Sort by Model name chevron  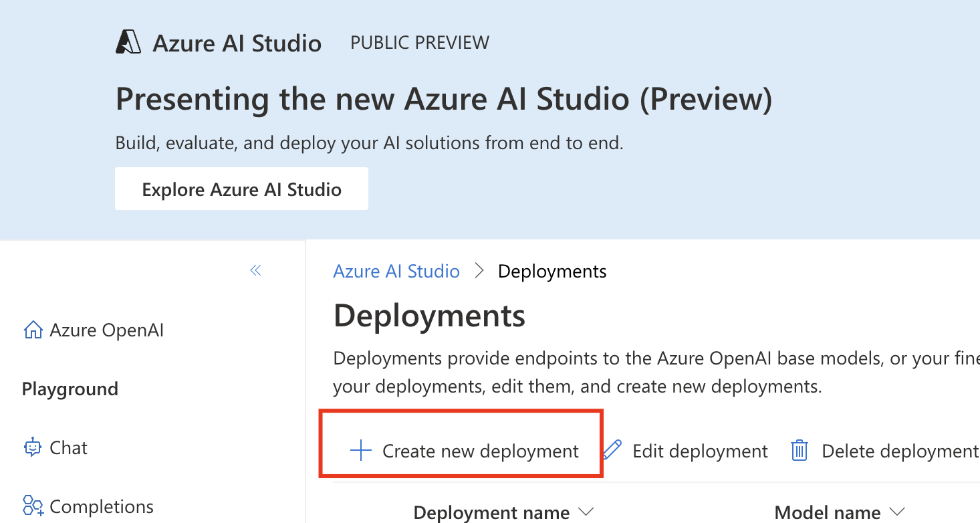[x=897, y=512]
